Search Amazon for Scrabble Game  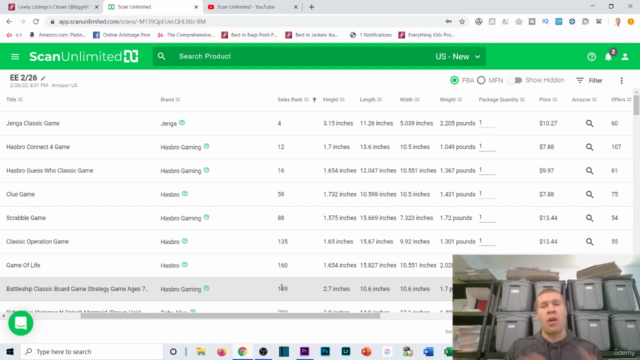(589, 218)
